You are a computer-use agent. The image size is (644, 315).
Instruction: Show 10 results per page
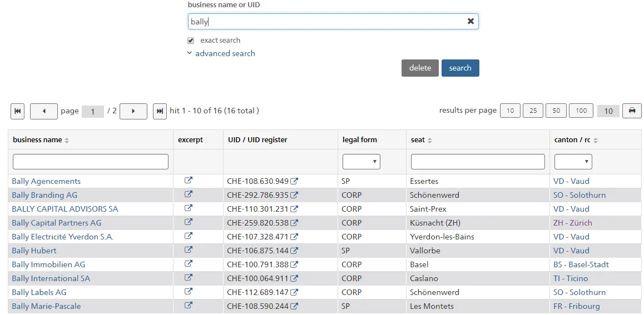point(510,111)
